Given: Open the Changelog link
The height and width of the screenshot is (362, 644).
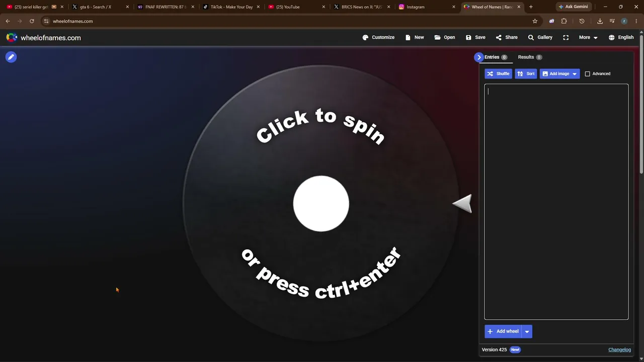Looking at the screenshot, I should (619, 350).
